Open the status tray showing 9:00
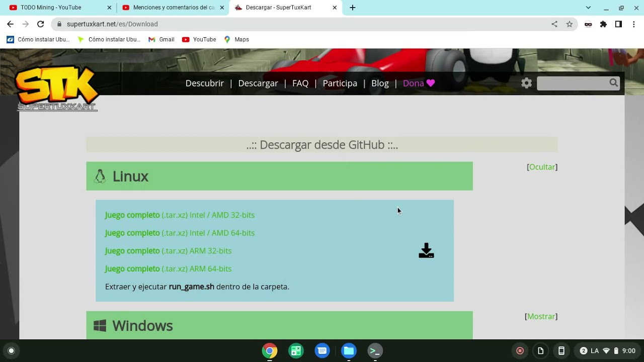The width and height of the screenshot is (644, 362). (x=608, y=351)
